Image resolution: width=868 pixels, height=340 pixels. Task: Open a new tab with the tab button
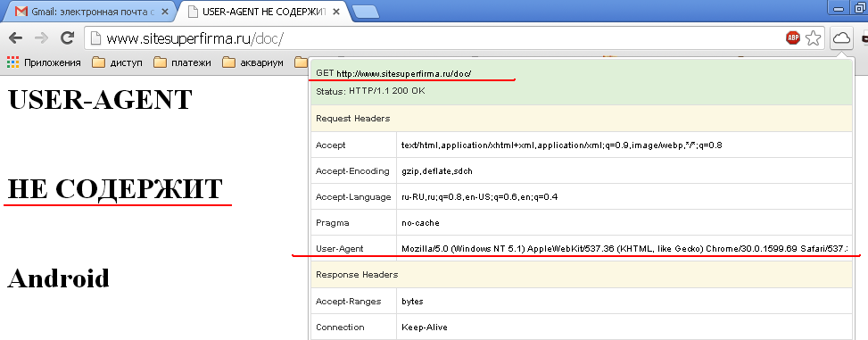click(366, 11)
